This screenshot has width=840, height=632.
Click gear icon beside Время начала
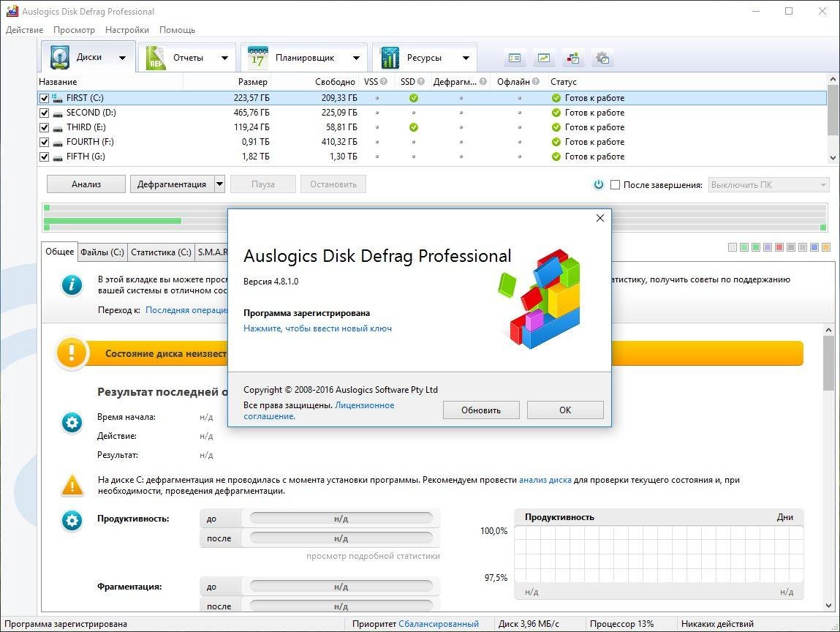click(x=72, y=423)
